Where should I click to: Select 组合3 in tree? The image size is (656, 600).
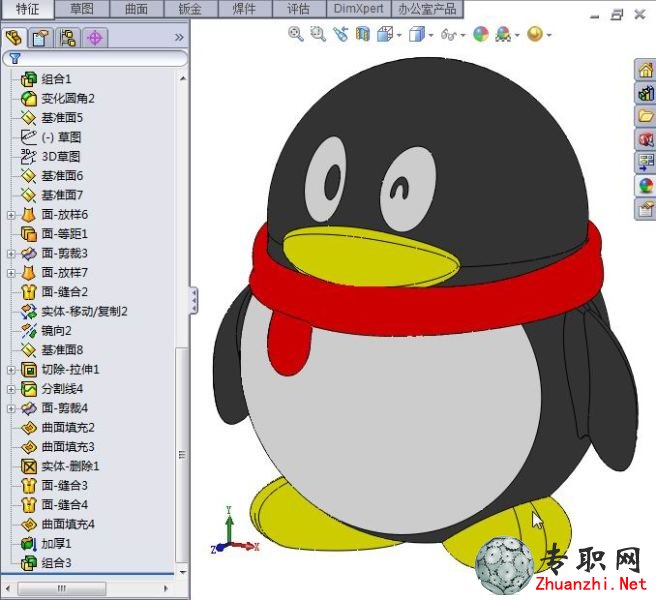(x=56, y=563)
